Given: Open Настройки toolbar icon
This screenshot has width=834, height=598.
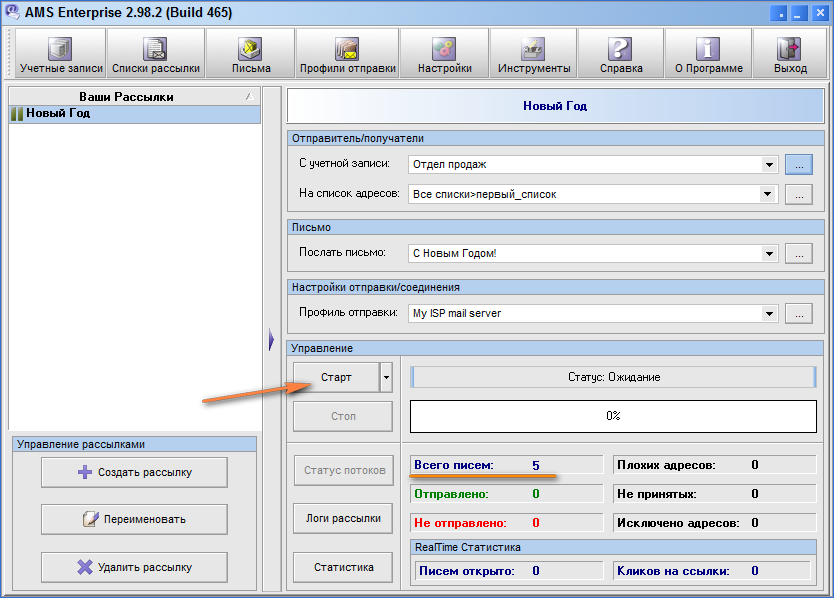Looking at the screenshot, I should (x=444, y=54).
